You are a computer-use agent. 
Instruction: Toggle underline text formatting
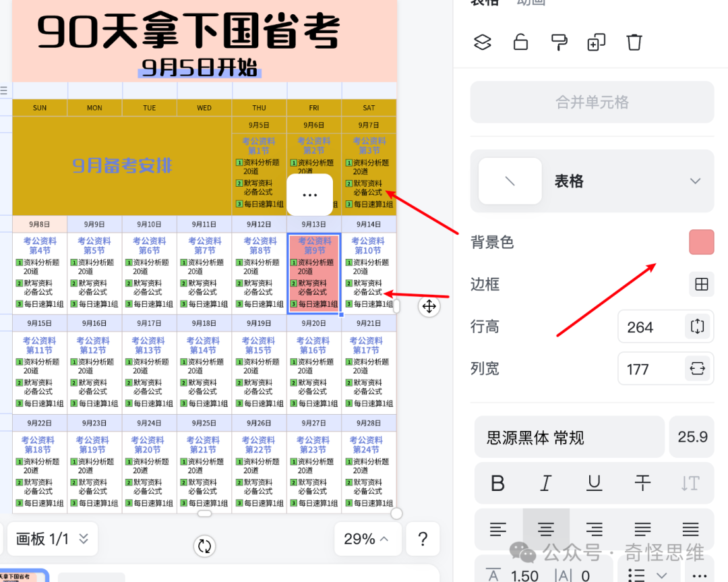(x=594, y=484)
